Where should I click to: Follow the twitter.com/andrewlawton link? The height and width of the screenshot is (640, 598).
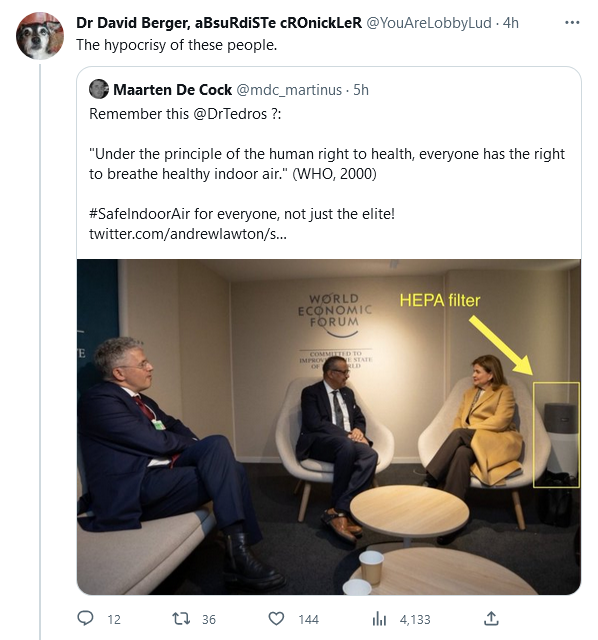pyautogui.click(x=188, y=234)
